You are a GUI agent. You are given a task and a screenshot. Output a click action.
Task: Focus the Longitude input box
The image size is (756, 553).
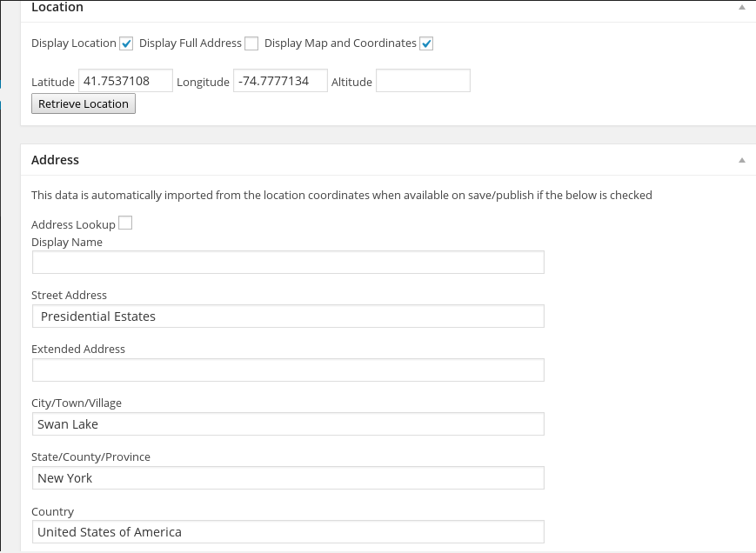click(x=280, y=81)
